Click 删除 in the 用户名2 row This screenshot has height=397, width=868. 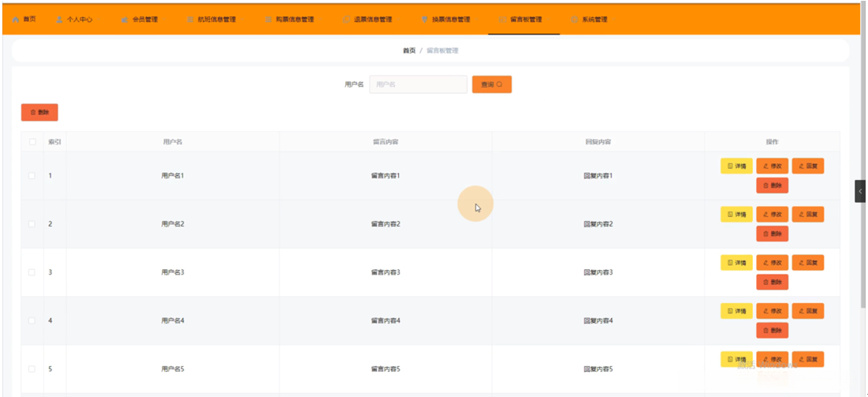773,234
